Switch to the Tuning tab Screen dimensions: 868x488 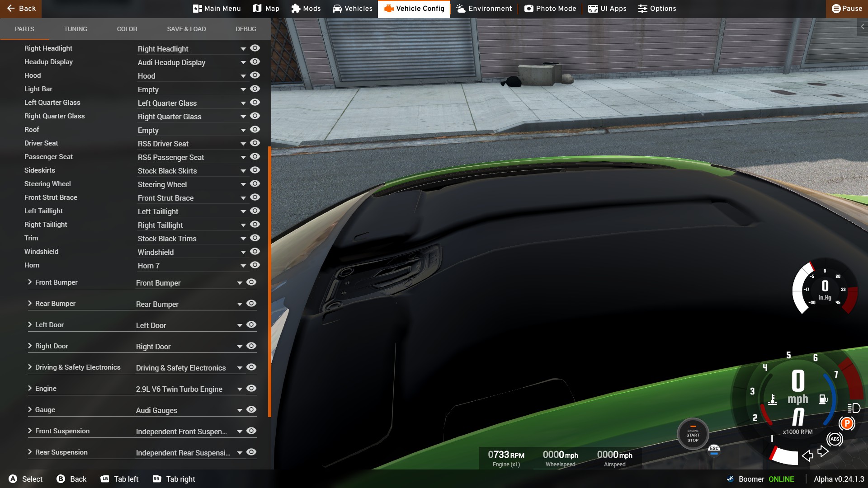coord(75,29)
